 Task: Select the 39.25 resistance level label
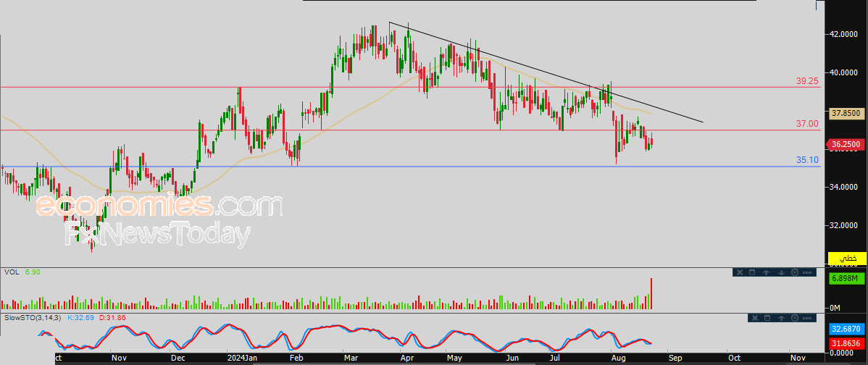point(807,80)
